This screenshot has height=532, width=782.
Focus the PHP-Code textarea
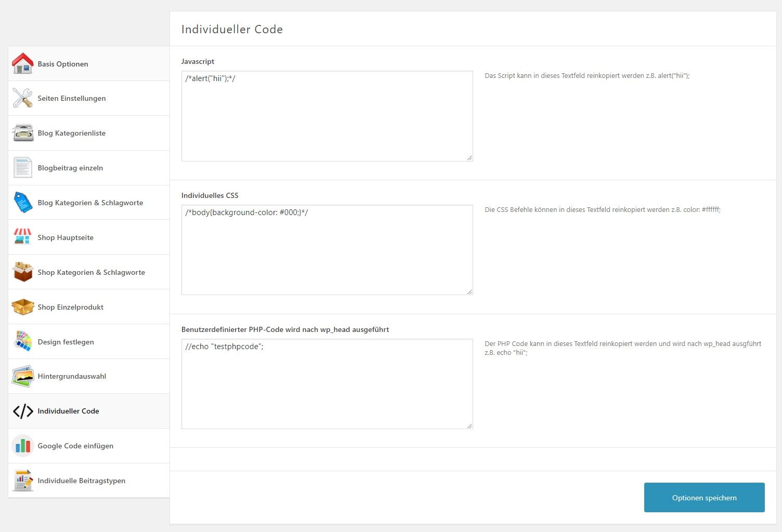[x=327, y=384]
